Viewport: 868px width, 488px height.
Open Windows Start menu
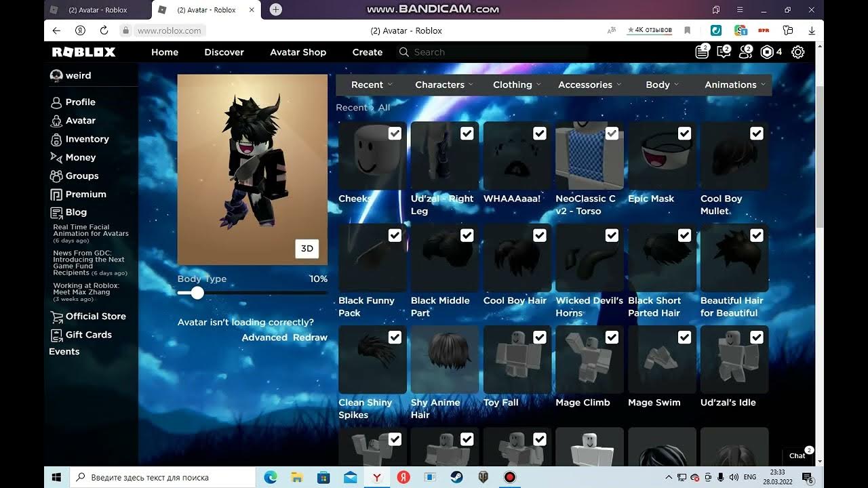[x=57, y=477]
